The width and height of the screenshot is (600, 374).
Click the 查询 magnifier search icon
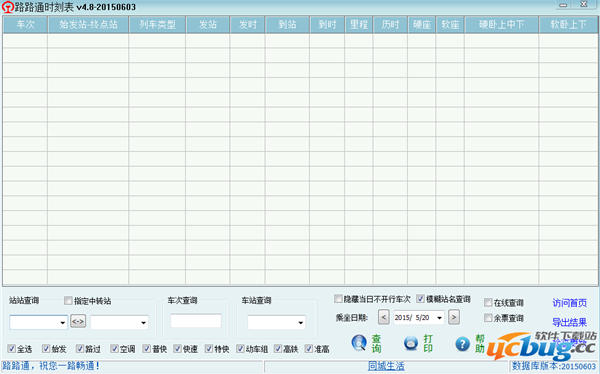pyautogui.click(x=359, y=343)
